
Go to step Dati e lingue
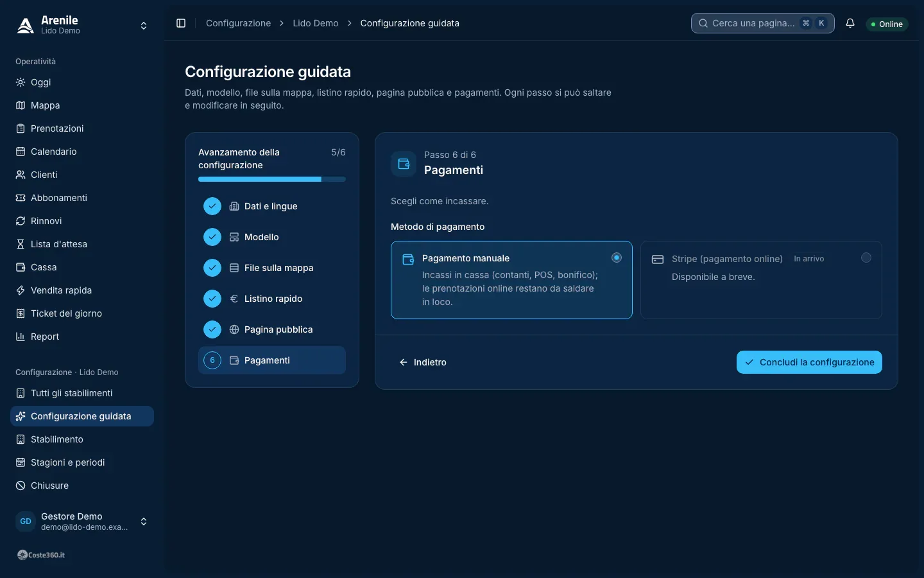point(272,206)
